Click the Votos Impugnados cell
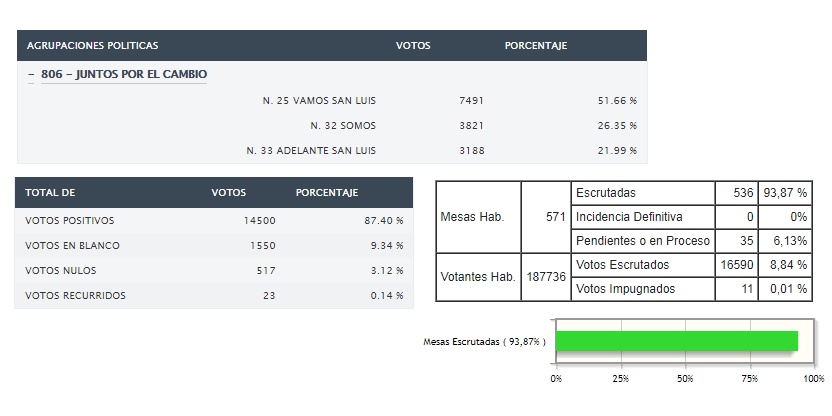This screenshot has height=416, width=832. pyautogui.click(x=643, y=289)
